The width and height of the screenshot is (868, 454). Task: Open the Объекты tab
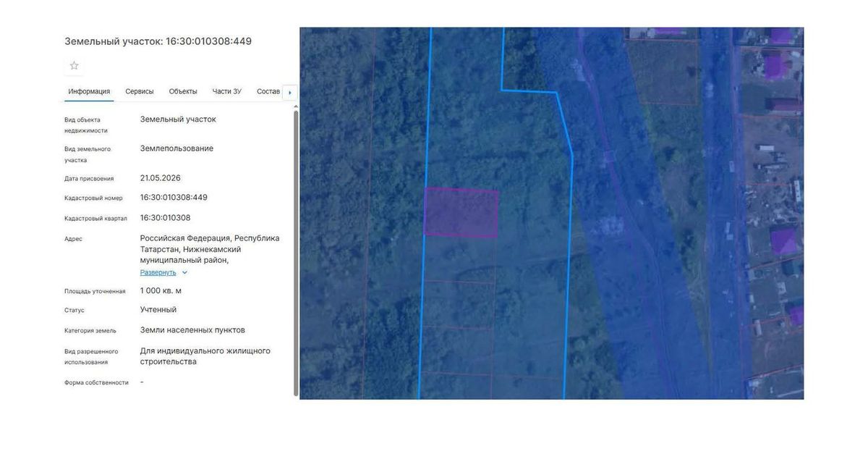(x=183, y=91)
